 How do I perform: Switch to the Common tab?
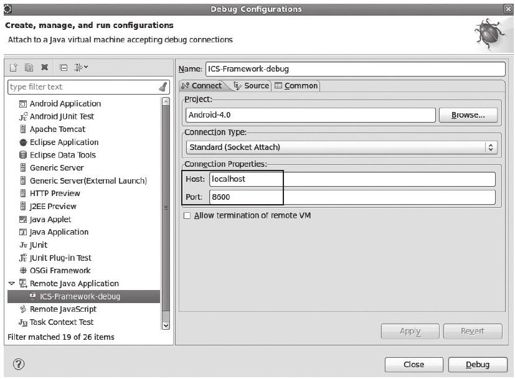tap(296, 86)
